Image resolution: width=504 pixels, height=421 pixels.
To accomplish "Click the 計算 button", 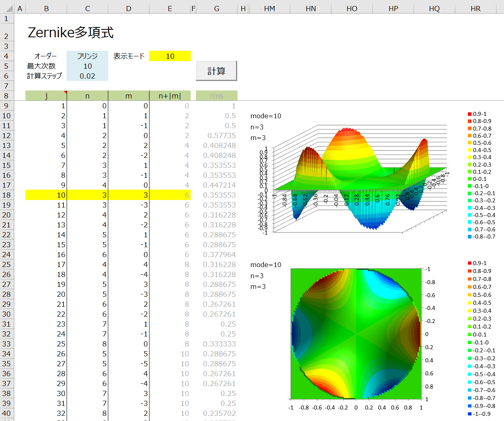I will [x=217, y=71].
